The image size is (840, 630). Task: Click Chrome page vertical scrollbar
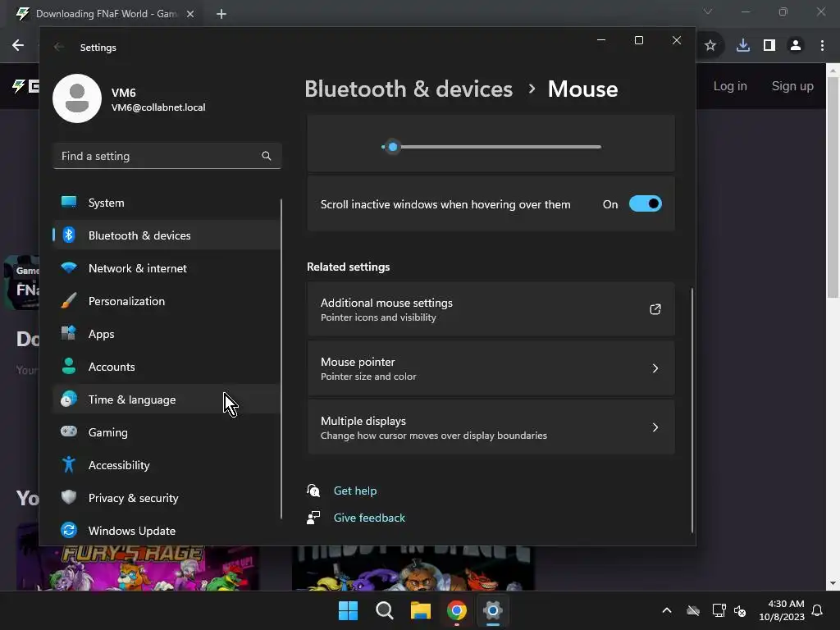[833, 188]
